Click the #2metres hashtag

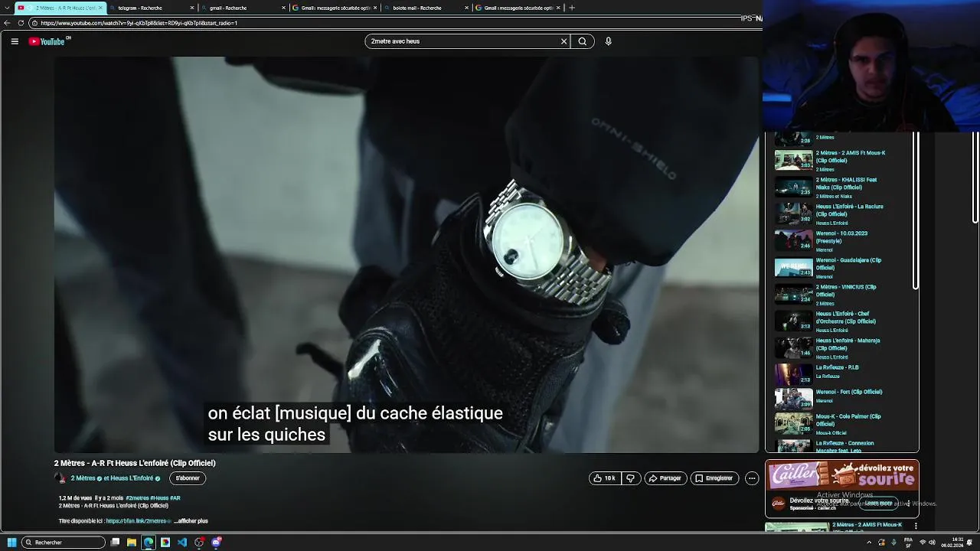(x=136, y=498)
